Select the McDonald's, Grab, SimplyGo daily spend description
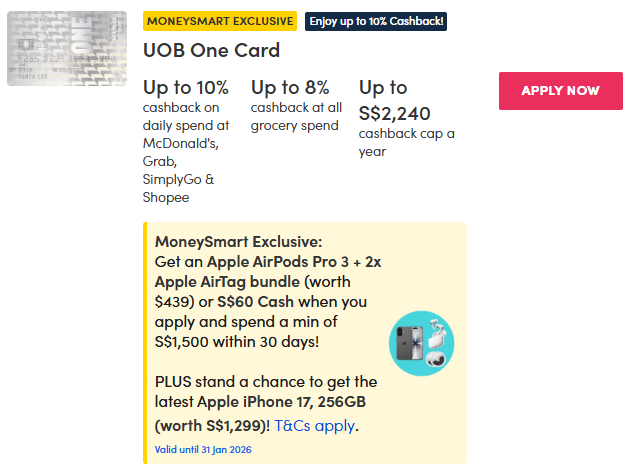628x469 pixels. click(x=186, y=152)
